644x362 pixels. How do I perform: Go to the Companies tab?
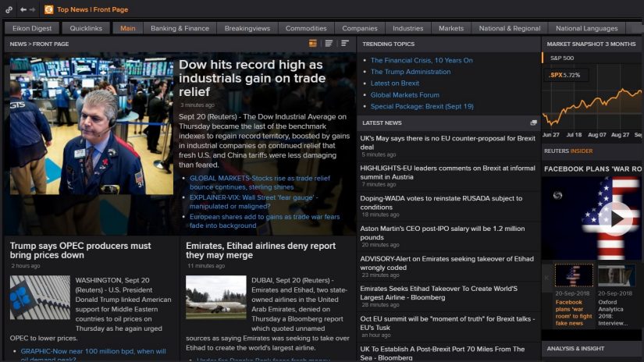(x=360, y=28)
